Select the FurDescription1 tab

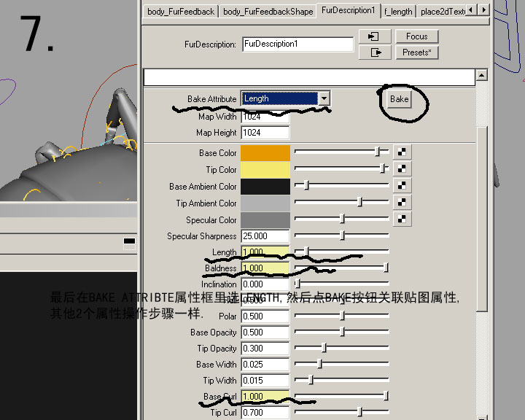(x=349, y=10)
